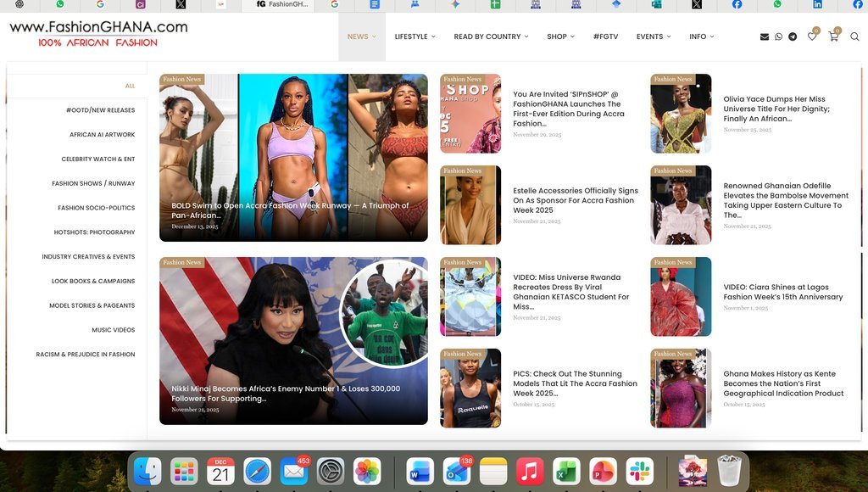Switch to the Gemini sparkle browser tab
The image size is (868, 492).
pyautogui.click(x=455, y=4)
